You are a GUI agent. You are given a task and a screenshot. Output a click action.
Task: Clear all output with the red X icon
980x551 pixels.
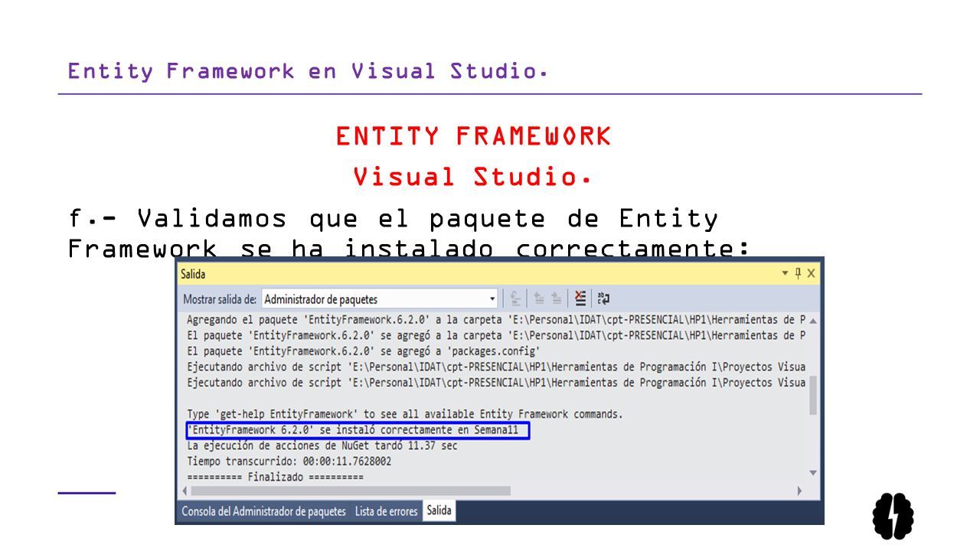point(580,298)
